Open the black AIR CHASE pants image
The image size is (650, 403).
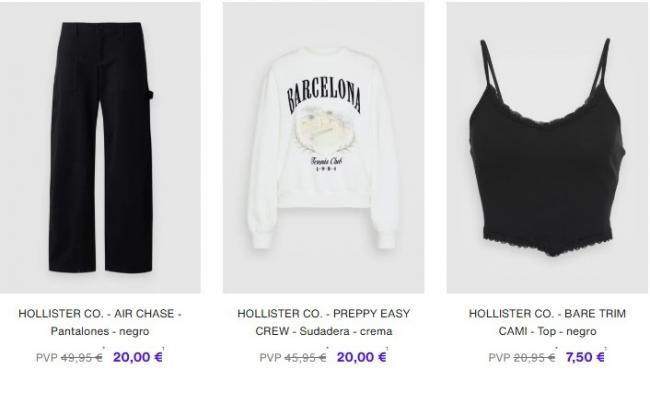(x=100, y=148)
